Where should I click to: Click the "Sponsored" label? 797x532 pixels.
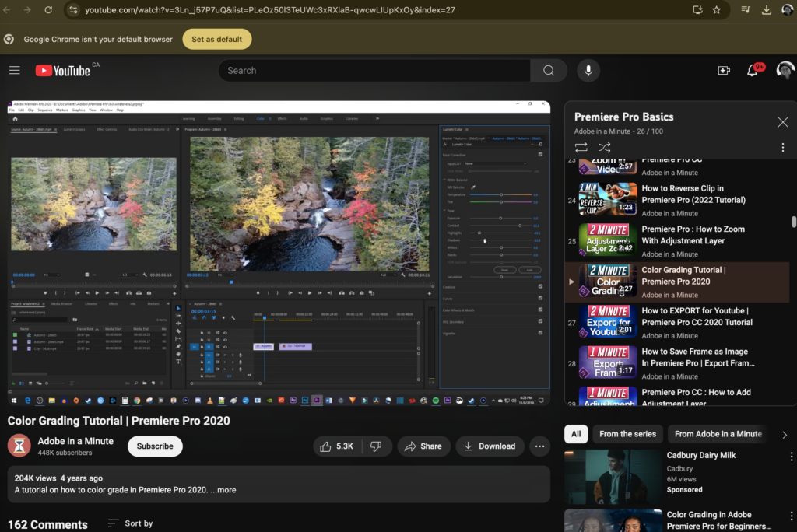pyautogui.click(x=685, y=490)
